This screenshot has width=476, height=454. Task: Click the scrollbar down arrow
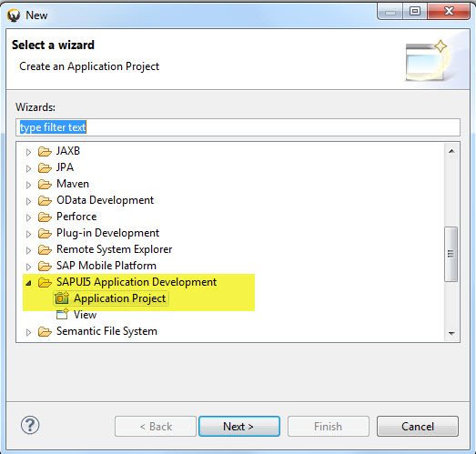click(x=451, y=333)
